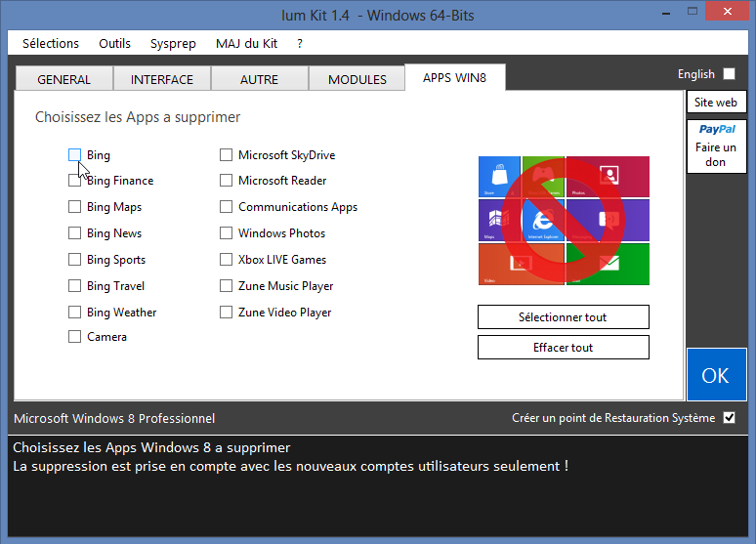This screenshot has width=756, height=544.
Task: Click the Windows 8 tiles banned image
Action: click(x=564, y=221)
